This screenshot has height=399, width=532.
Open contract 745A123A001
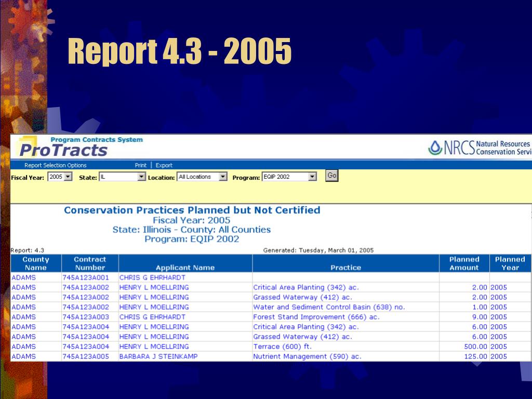(86, 277)
